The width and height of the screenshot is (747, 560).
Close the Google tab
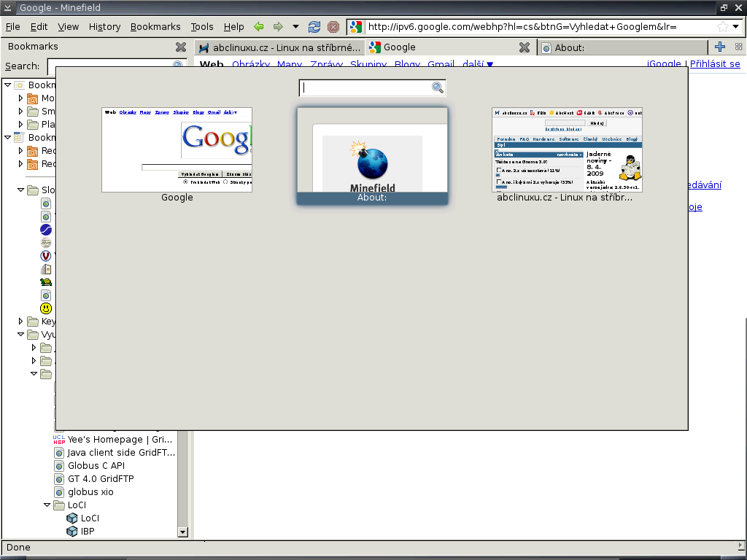point(525,47)
